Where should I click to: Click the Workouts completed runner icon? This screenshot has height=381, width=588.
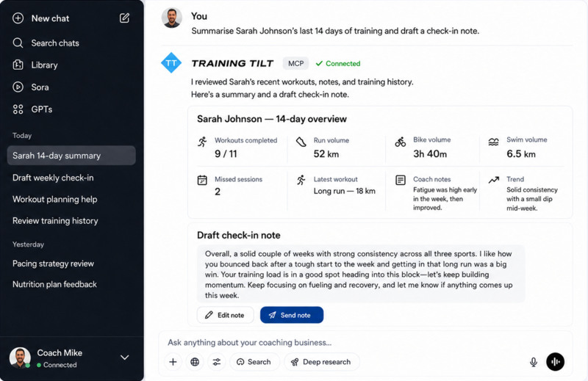point(202,142)
